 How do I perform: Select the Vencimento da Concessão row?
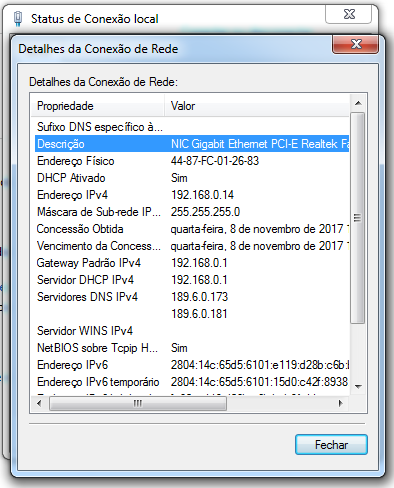tap(192, 246)
